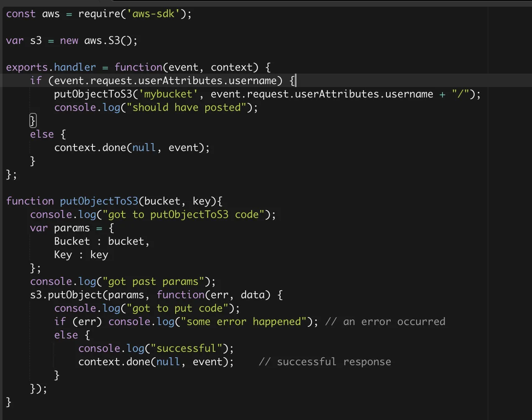Click 'new aws.S3()' on the s3 line
Screen dimensions: 532x420
click(96, 41)
